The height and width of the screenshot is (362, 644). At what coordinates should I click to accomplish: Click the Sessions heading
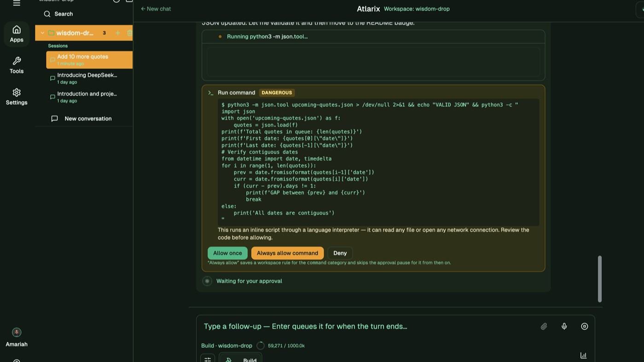58,46
